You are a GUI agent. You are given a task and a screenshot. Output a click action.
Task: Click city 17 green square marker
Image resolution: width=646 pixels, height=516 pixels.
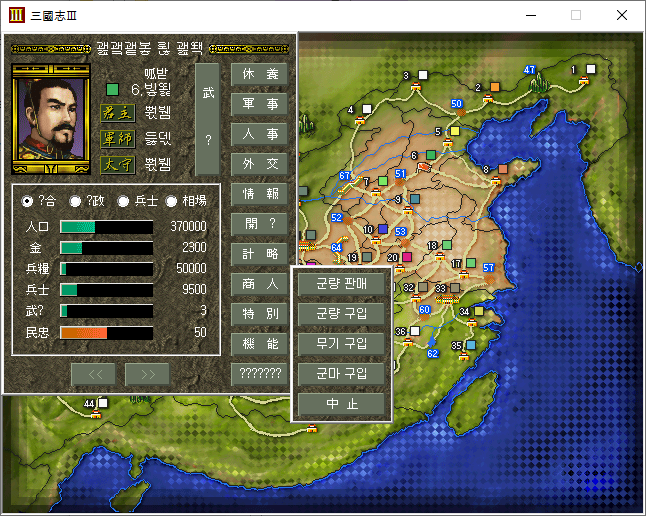click(471, 263)
